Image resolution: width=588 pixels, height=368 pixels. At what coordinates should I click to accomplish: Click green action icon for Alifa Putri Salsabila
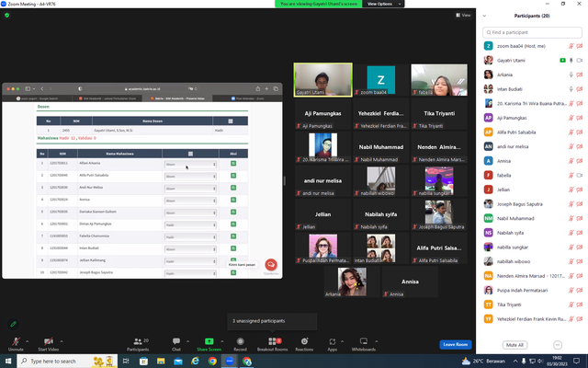click(233, 176)
